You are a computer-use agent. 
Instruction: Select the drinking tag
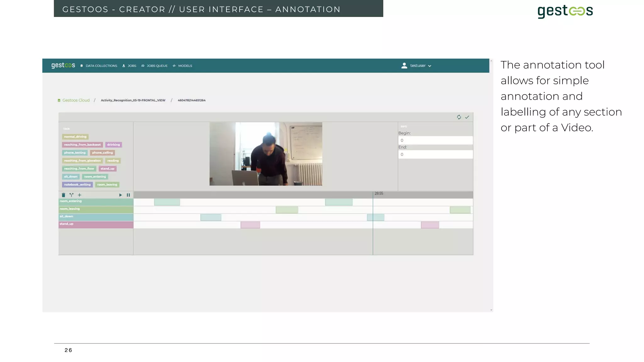point(114,145)
